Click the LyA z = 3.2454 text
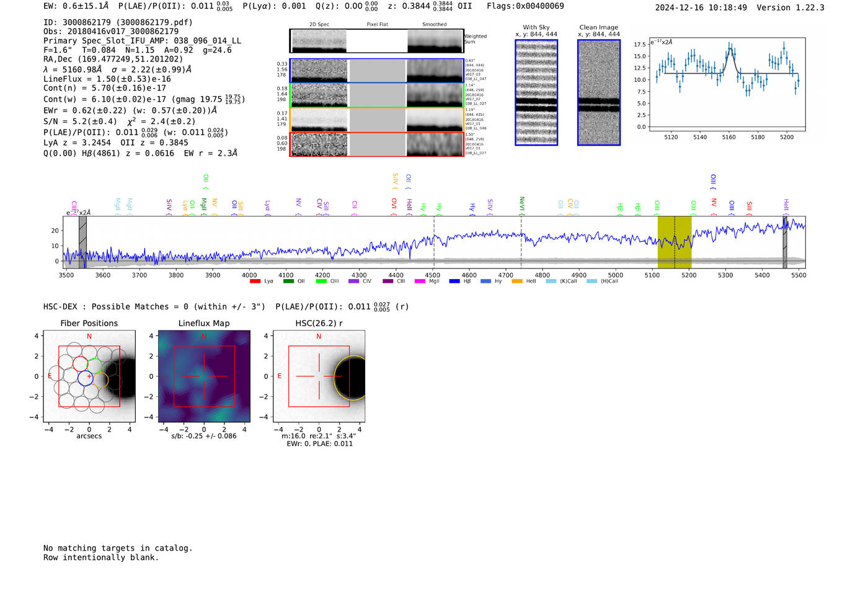868x591 pixels. 77,143
